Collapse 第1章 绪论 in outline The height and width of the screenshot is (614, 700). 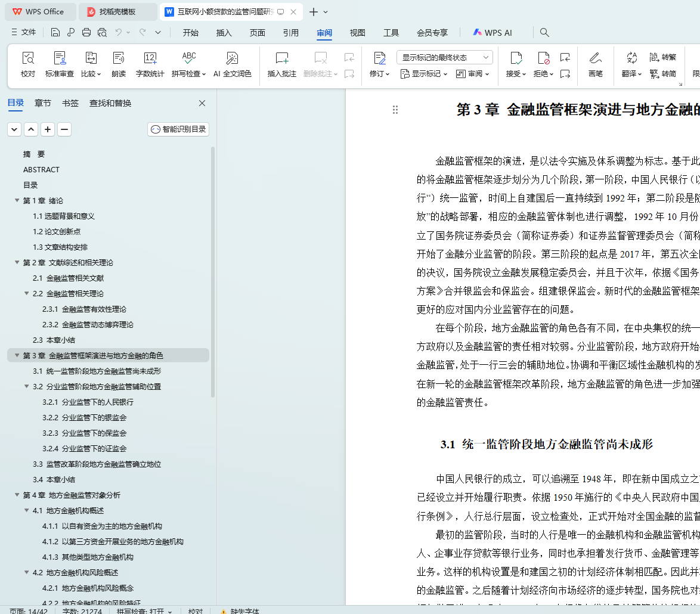pos(17,200)
